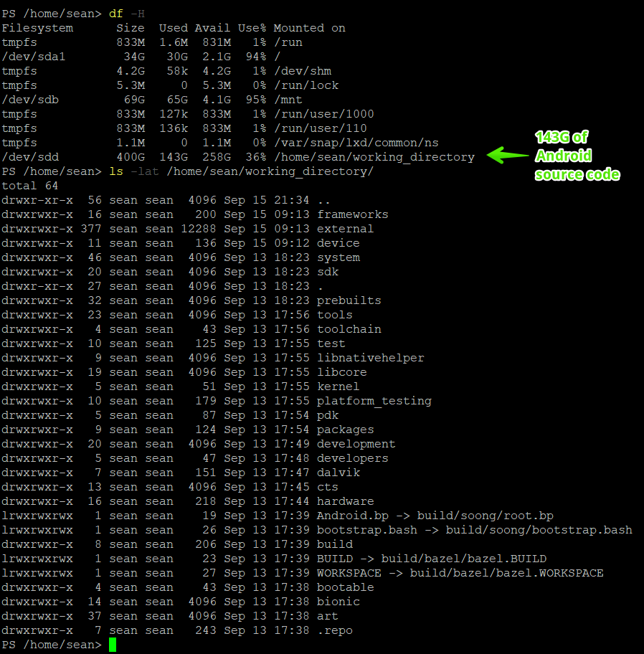Image resolution: width=644 pixels, height=654 pixels.
Task: Select 'cts' directory name
Action: coord(328,487)
